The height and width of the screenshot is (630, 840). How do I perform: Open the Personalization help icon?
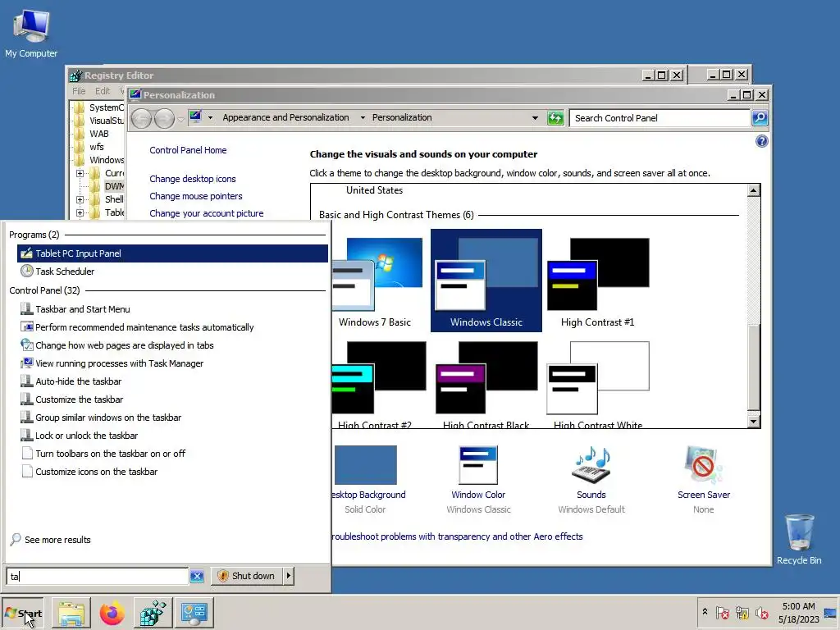(761, 141)
